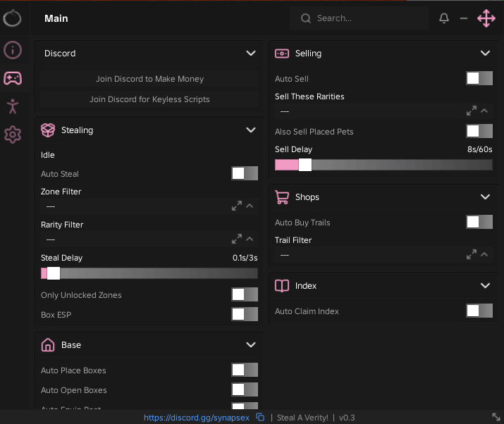
Task: Click the Index book icon
Action: 282,285
